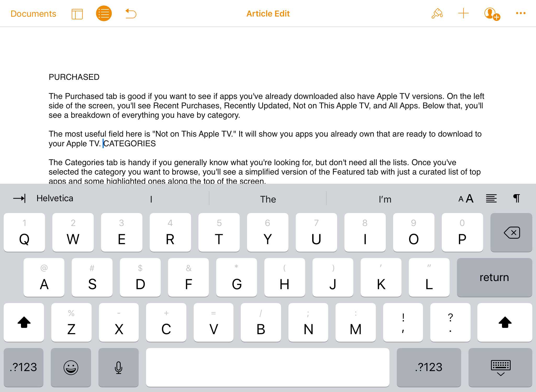Choose the "The" typing suggestion
Screen dimensions: 536x392
(x=268, y=199)
